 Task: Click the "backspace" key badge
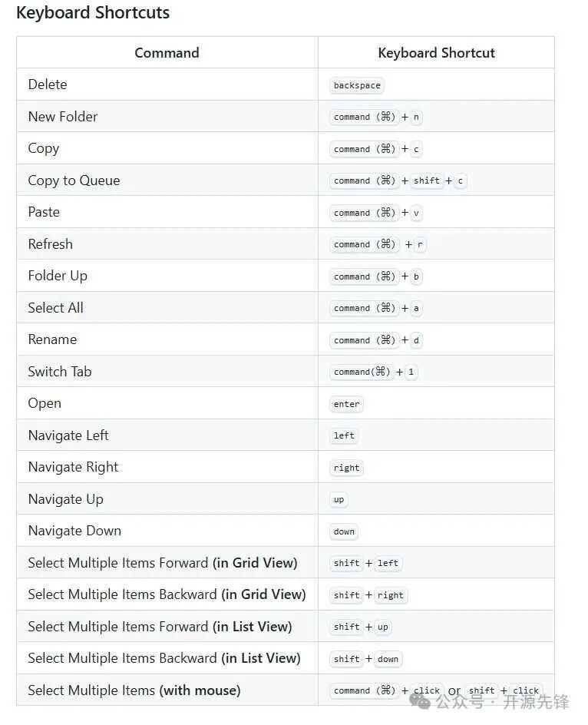357,85
